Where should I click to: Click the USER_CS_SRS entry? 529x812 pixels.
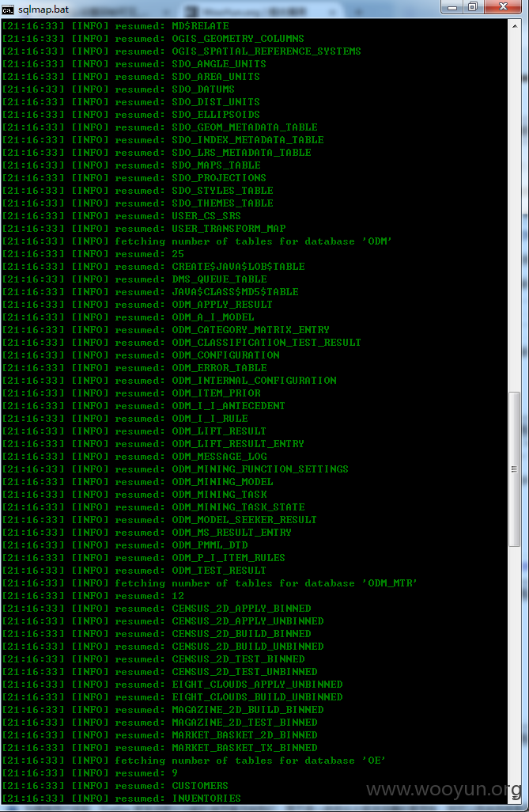[x=206, y=216]
